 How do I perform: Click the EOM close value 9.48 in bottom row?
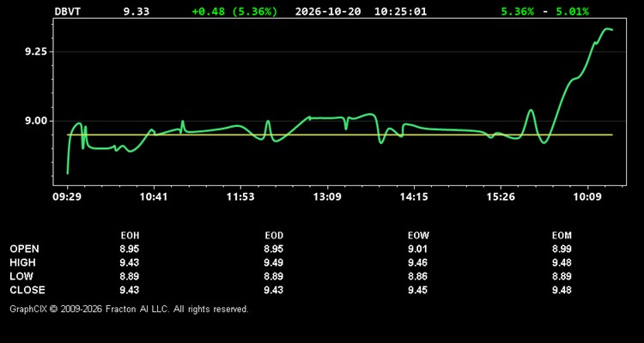tap(562, 290)
